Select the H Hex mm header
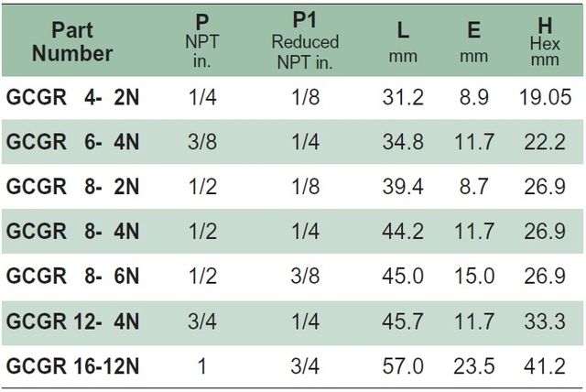586x392 pixels. (545, 41)
